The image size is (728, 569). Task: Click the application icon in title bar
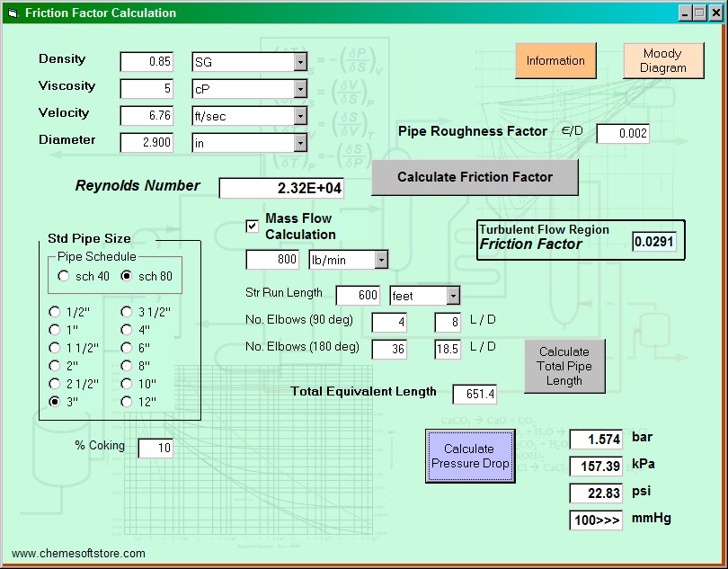[x=12, y=13]
